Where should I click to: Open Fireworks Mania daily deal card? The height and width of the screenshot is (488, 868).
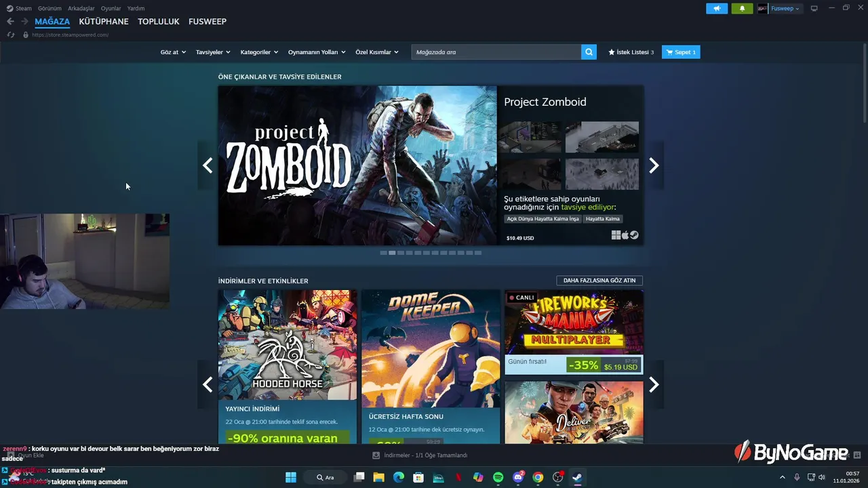(x=574, y=332)
